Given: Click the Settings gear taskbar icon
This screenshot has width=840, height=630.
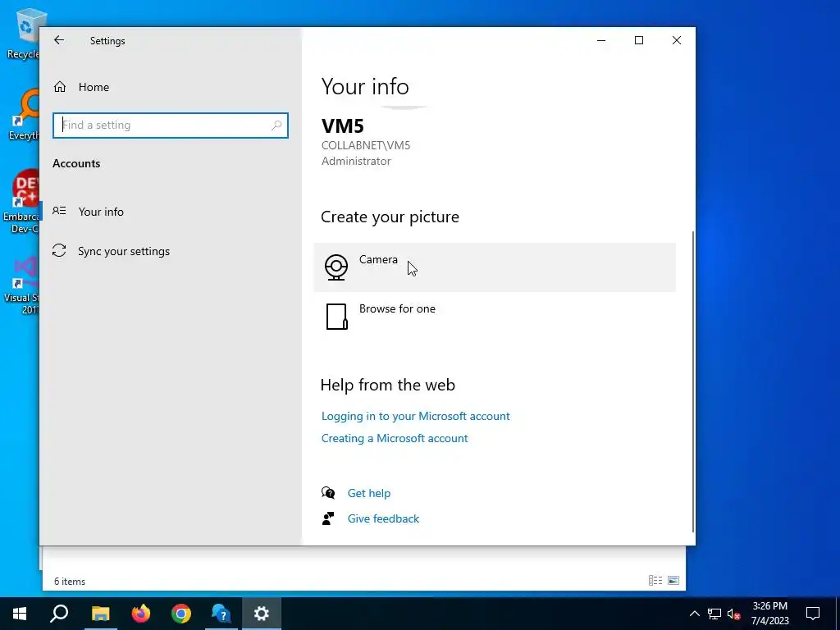Looking at the screenshot, I should coord(262,614).
